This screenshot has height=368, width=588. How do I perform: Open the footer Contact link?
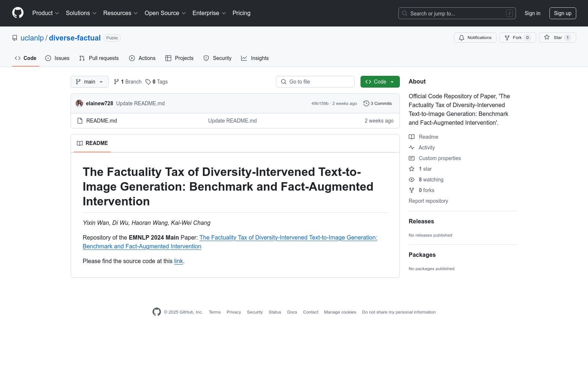point(311,312)
